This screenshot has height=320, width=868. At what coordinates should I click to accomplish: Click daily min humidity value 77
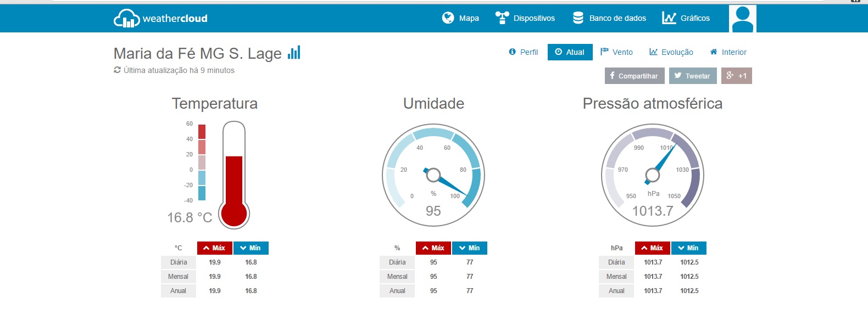470,262
